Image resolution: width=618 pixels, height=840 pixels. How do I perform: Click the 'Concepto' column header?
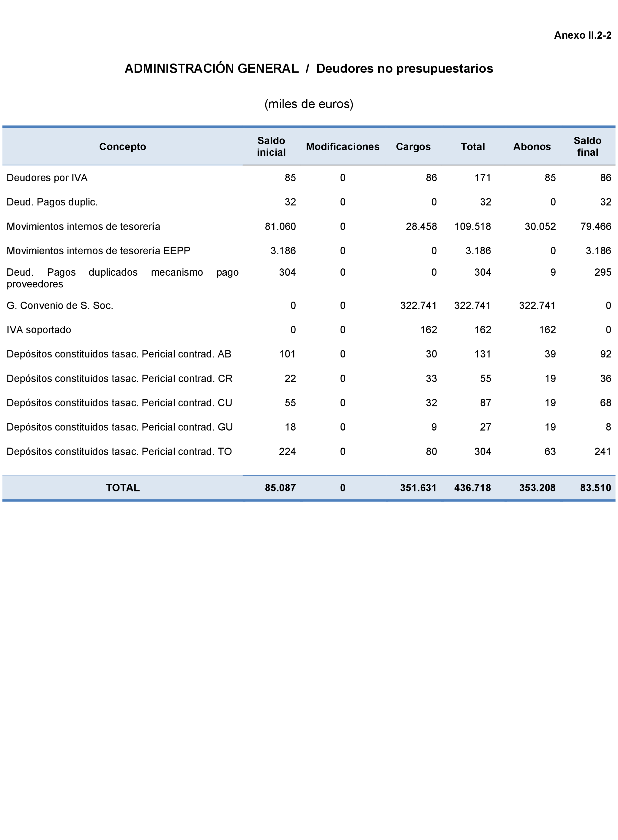click(123, 147)
